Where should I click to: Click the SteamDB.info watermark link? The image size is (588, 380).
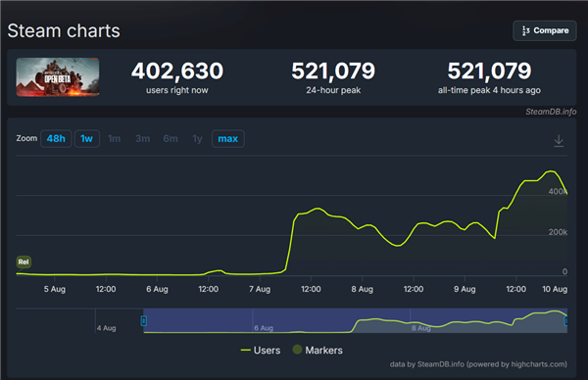pyautogui.click(x=551, y=112)
